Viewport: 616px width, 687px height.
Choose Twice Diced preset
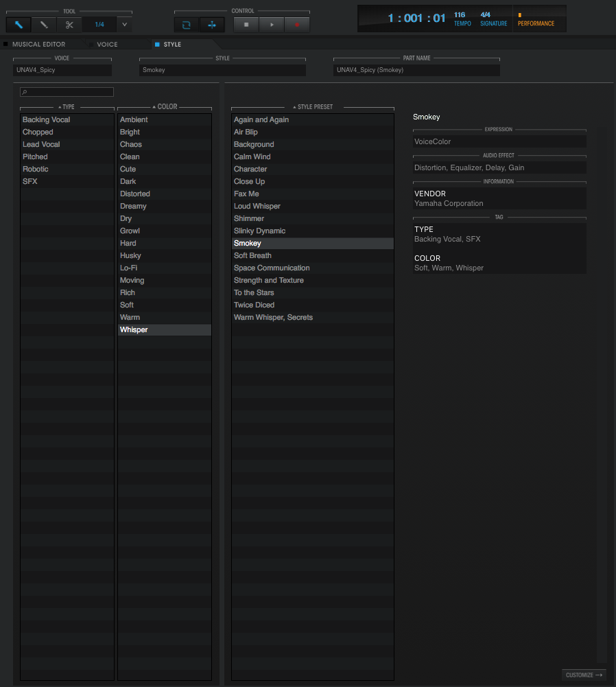coord(313,305)
